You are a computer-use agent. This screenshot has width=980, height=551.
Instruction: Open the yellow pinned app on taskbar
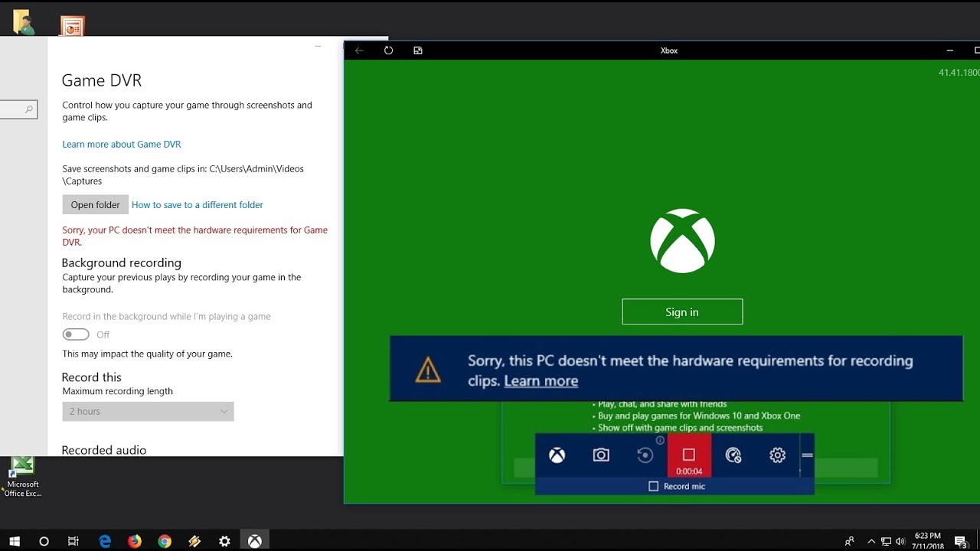[x=194, y=541]
